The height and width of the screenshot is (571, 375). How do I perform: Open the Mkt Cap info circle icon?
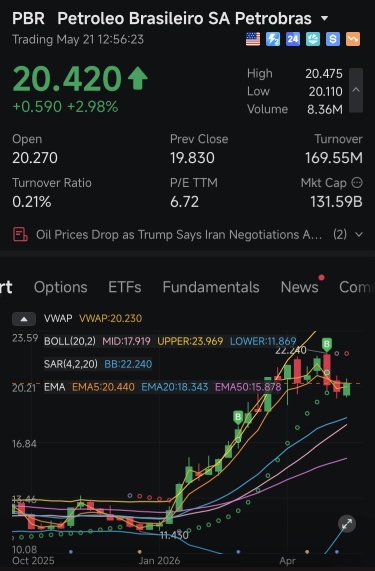tap(357, 182)
